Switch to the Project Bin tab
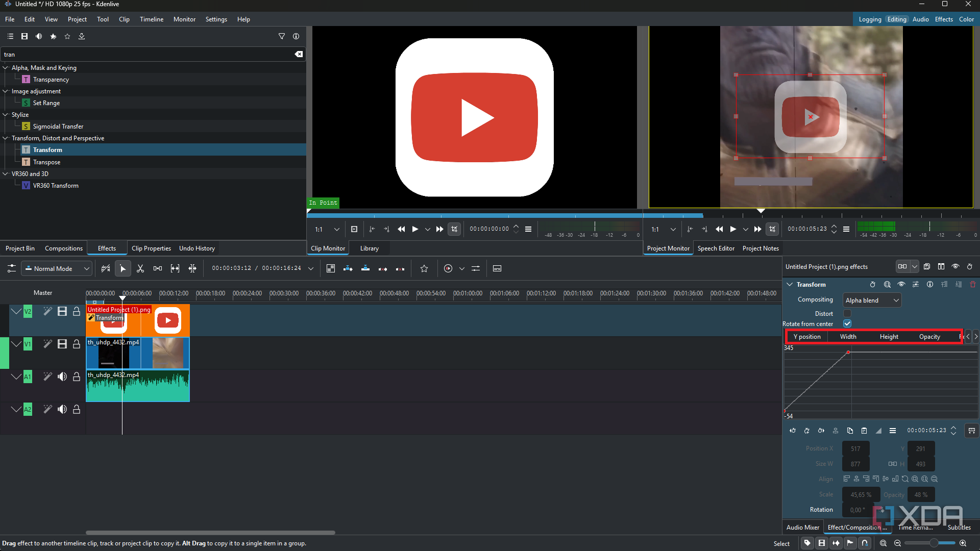Screen dimensions: 980x551 point(20,248)
